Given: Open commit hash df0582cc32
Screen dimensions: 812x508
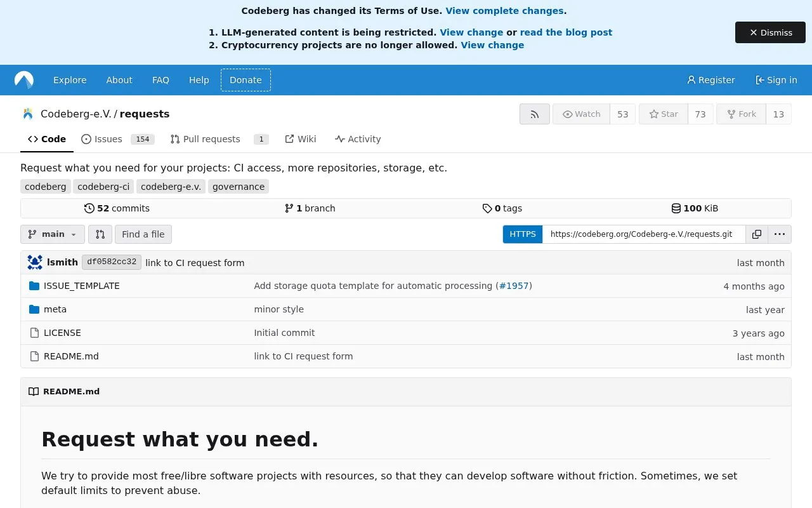Looking at the screenshot, I should click(112, 262).
